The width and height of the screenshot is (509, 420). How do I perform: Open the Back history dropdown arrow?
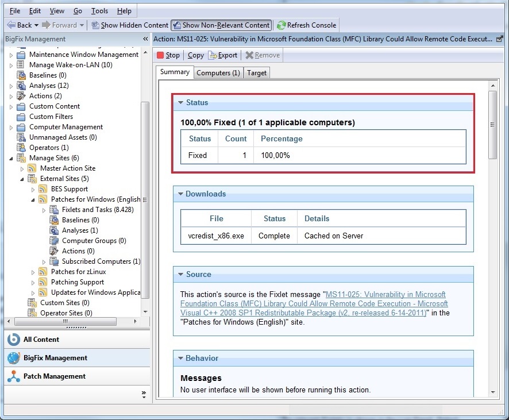[x=37, y=25]
